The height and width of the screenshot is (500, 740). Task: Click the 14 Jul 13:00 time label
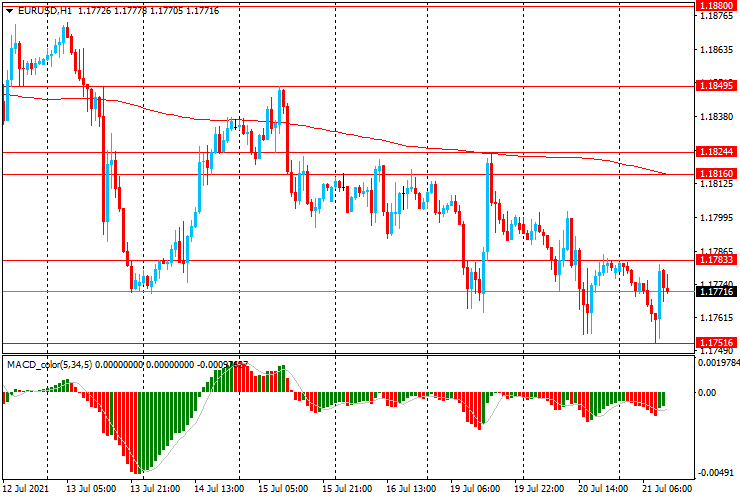pos(219,488)
